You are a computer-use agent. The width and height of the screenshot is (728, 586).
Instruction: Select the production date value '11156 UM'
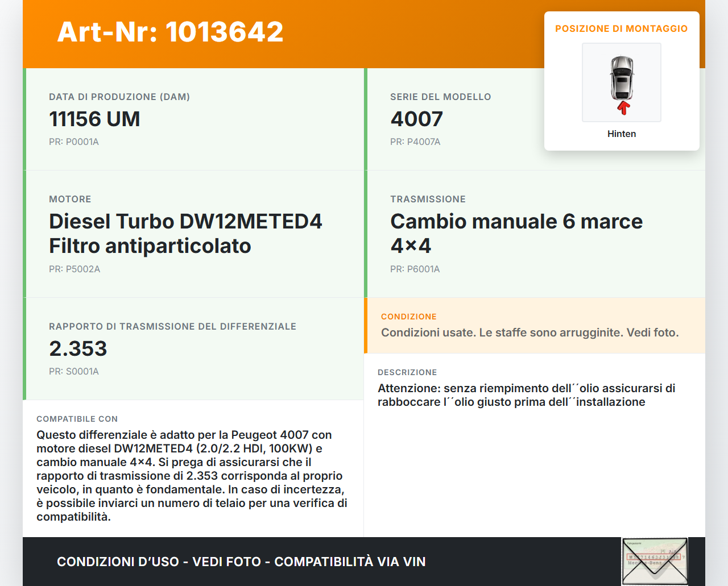click(94, 119)
